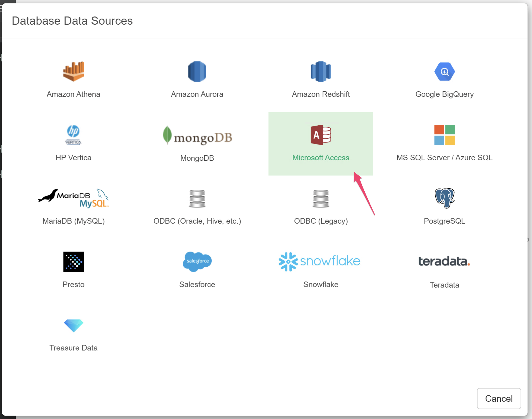Pick the PostgreSQL elephant icon
532x419 pixels.
(x=444, y=198)
